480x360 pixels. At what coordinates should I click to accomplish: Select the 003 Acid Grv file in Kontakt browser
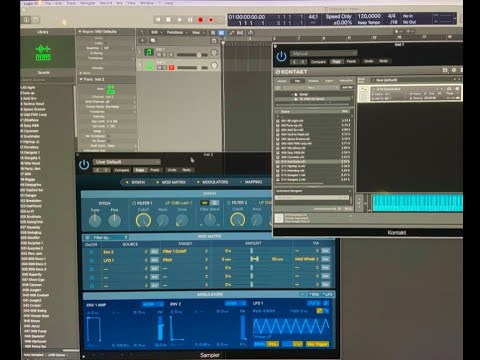(x=313, y=130)
